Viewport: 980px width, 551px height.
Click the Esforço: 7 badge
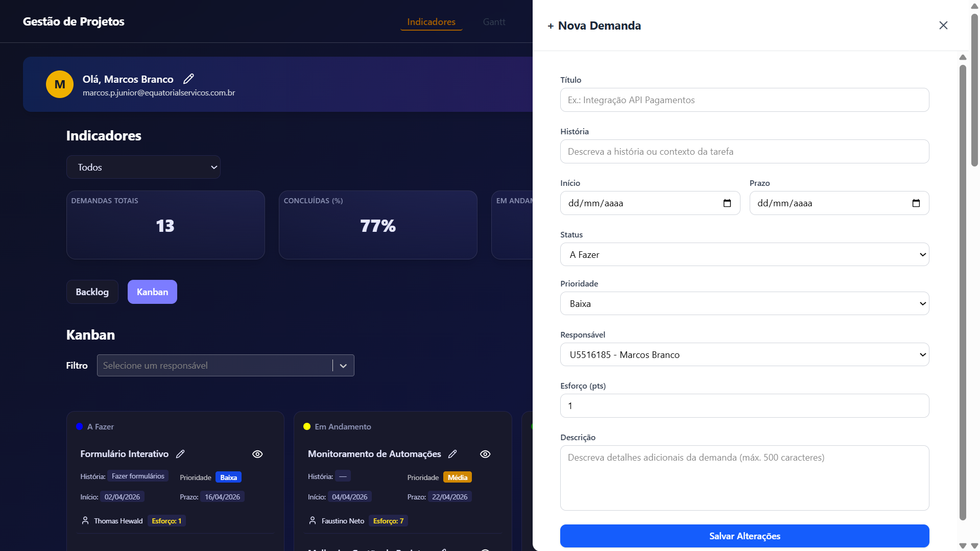point(388,521)
